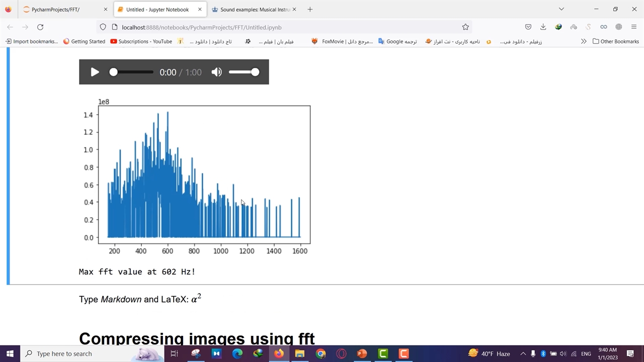Open the FoxMovie bookmark
This screenshot has width=644, height=362.
click(342, 41)
